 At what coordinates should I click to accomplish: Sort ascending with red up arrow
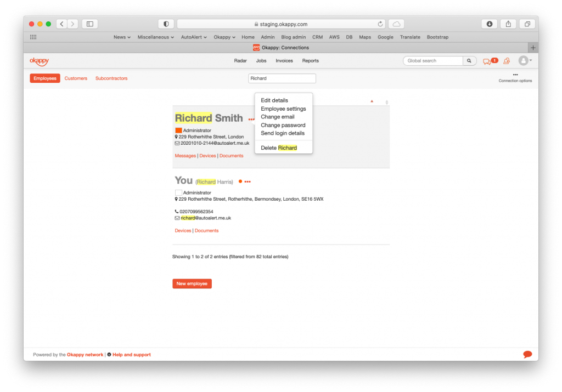[x=372, y=101]
